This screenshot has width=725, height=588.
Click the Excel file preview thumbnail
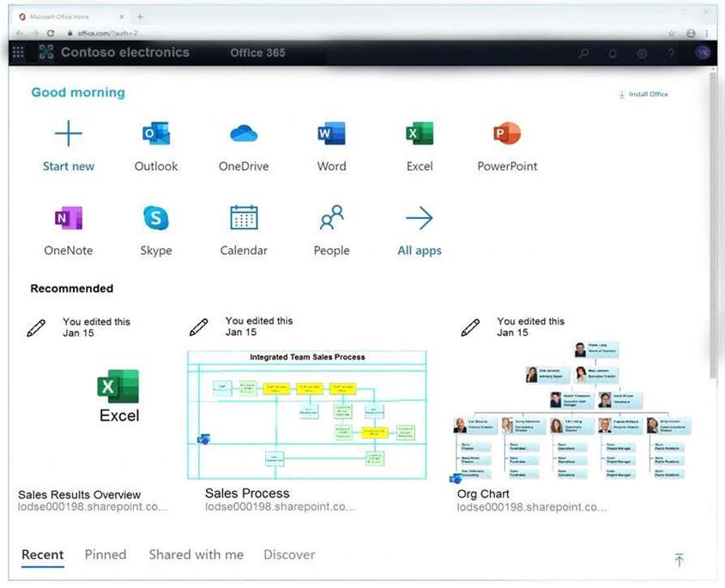(118, 396)
